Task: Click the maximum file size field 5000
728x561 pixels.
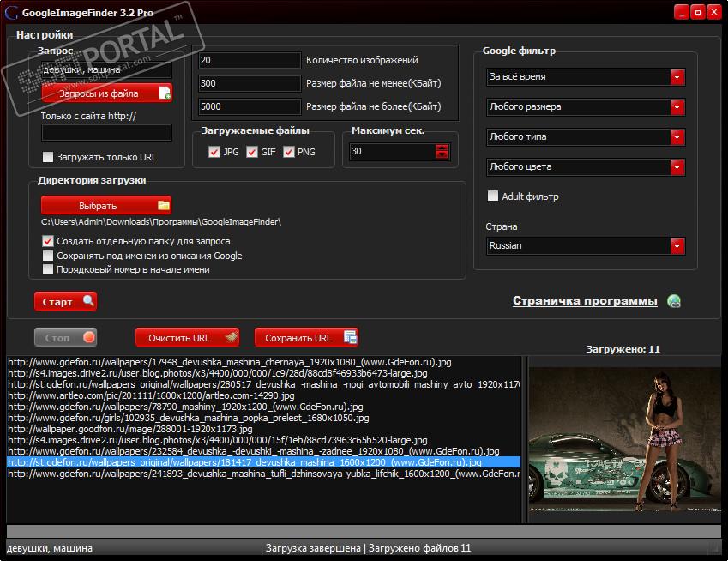Action: click(250, 107)
